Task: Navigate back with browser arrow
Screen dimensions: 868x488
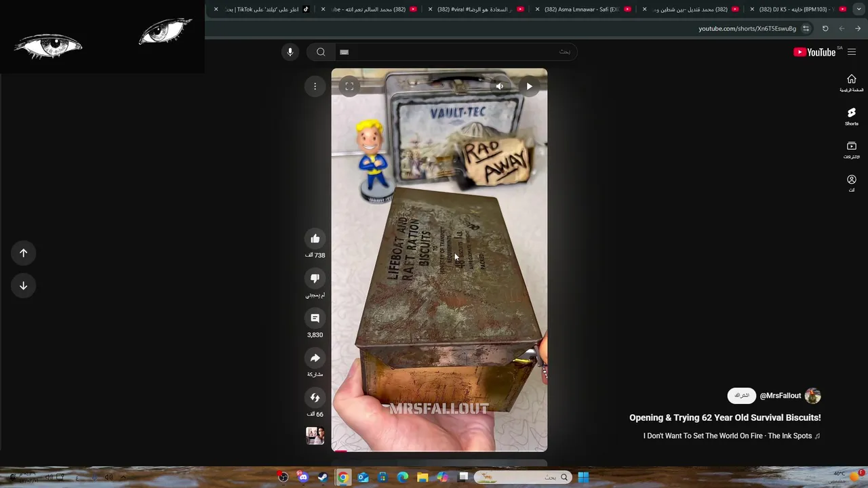Action: 858,28
